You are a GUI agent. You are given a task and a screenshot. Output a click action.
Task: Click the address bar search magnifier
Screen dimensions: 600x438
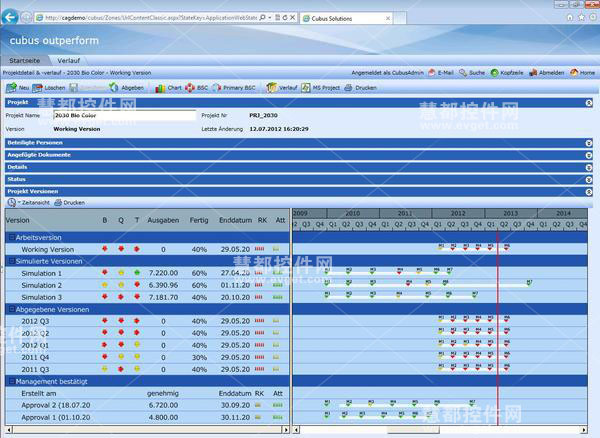point(262,18)
